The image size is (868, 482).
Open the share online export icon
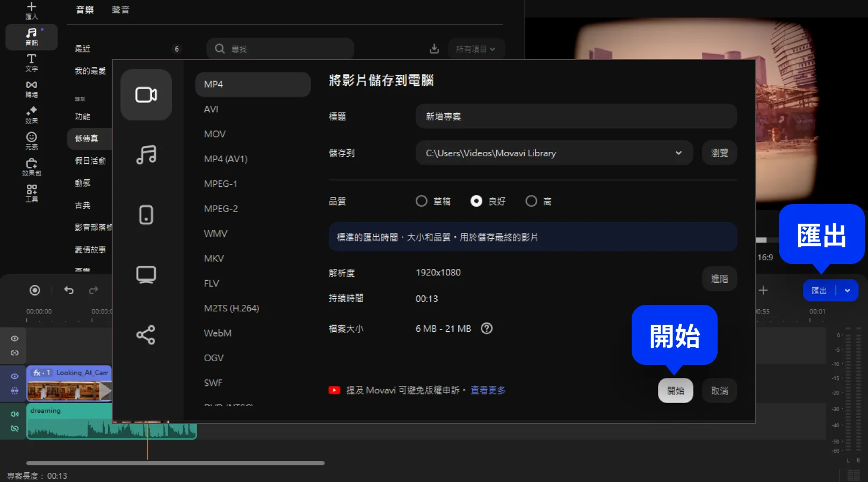146,335
